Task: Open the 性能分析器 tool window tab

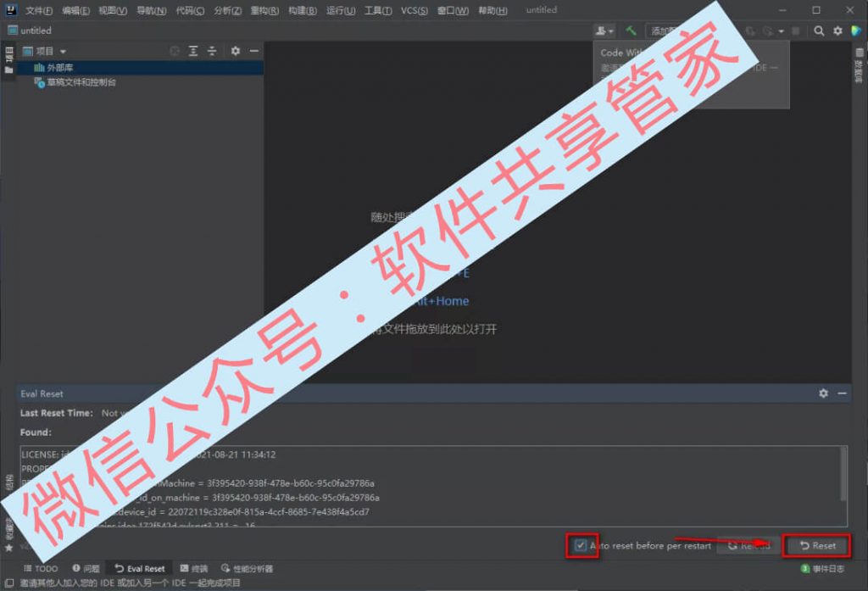Action: [247, 568]
